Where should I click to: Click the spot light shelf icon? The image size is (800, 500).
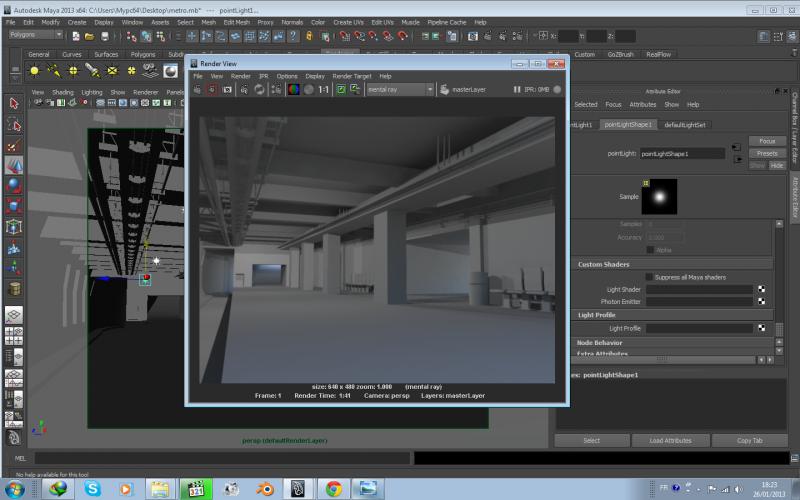(x=92, y=71)
